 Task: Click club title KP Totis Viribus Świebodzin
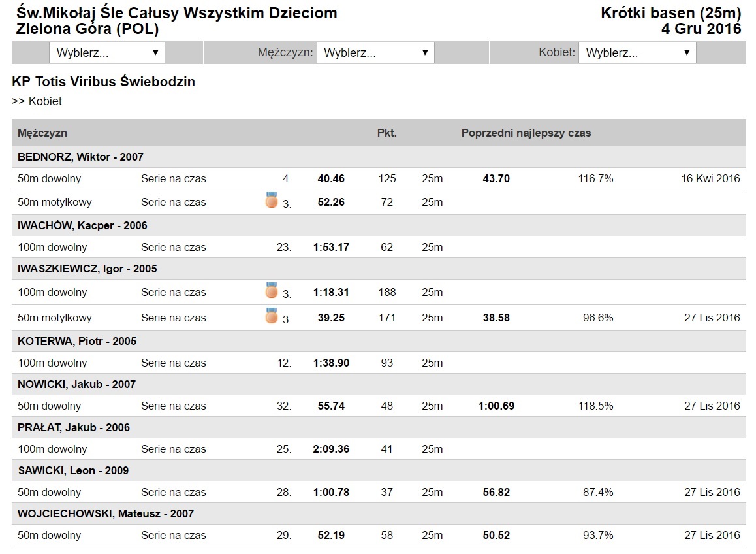104,82
